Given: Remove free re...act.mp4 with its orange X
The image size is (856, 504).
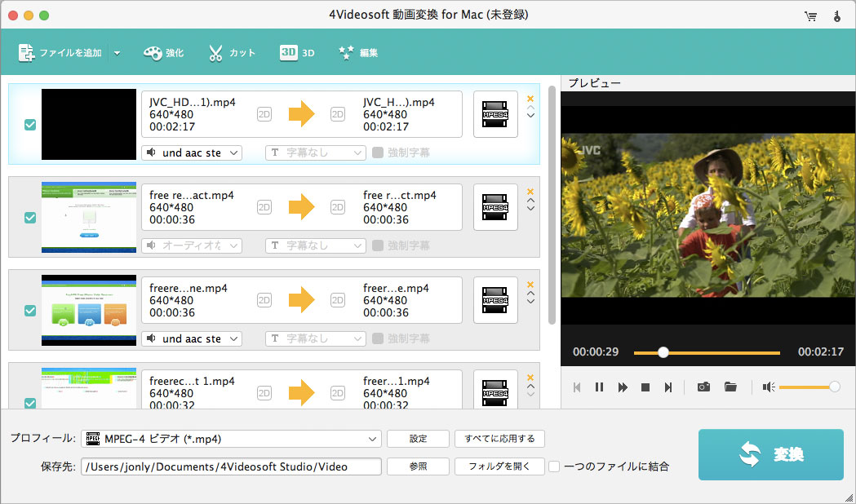Looking at the screenshot, I should click(x=530, y=192).
